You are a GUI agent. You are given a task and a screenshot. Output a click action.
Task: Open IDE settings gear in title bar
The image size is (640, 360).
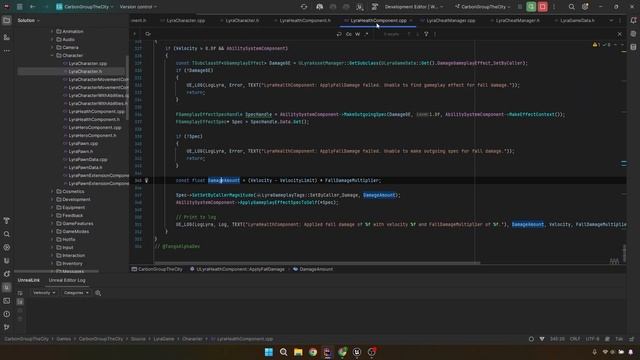pyautogui.click(x=585, y=7)
